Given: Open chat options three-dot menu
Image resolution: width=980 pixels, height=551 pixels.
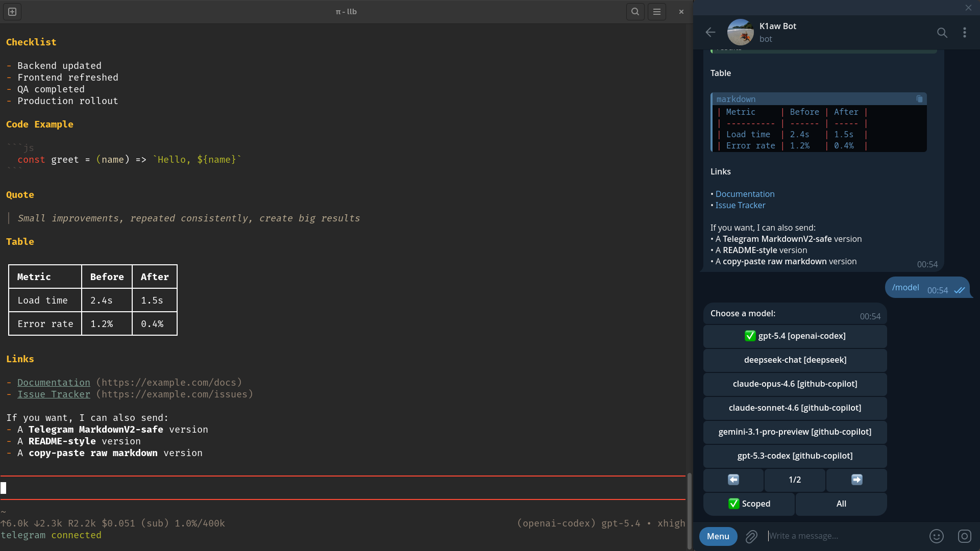Looking at the screenshot, I should (x=965, y=33).
